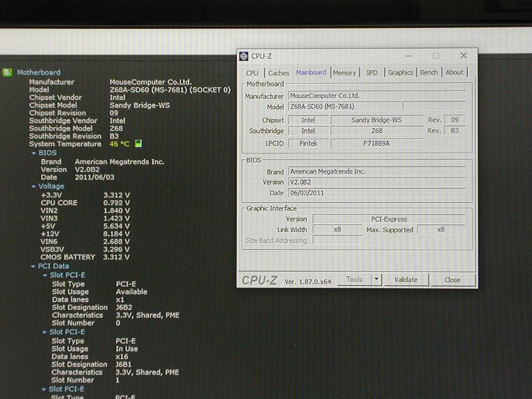Click the Southbridge Z68 field in CPU-Z
Image resolution: width=532 pixels, height=399 pixels.
pyautogui.click(x=377, y=131)
